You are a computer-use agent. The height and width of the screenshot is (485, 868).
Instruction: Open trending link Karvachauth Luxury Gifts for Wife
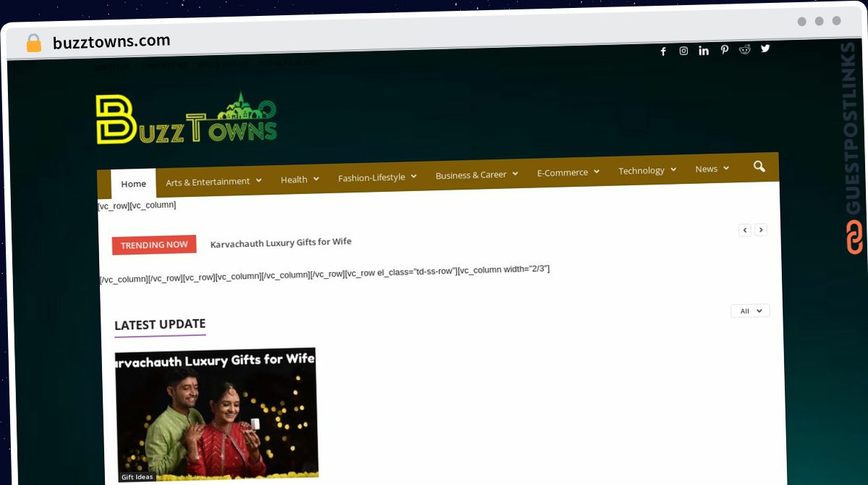click(x=281, y=242)
